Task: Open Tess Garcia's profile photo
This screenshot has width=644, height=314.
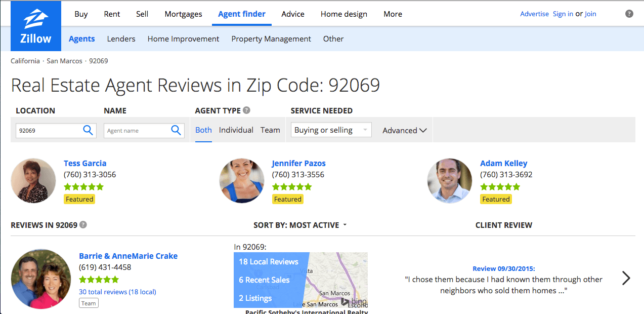Action: [x=33, y=181]
